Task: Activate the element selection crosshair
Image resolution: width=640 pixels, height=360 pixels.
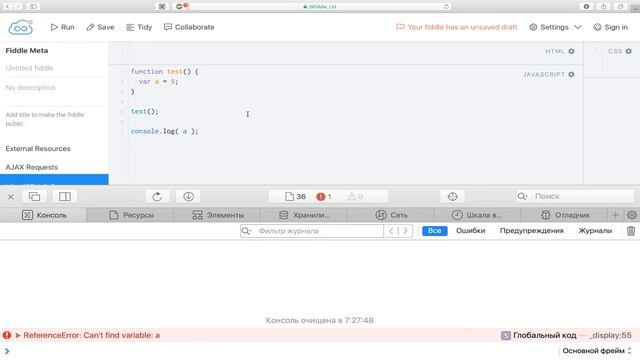Action: (452, 196)
